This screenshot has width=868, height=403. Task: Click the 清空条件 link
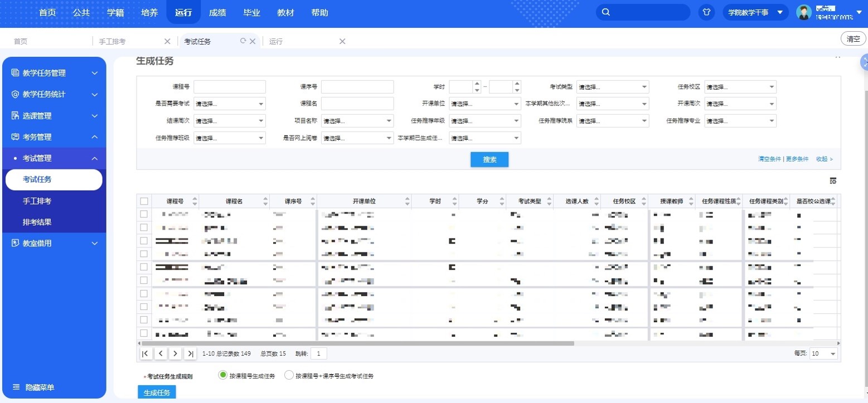(x=769, y=159)
